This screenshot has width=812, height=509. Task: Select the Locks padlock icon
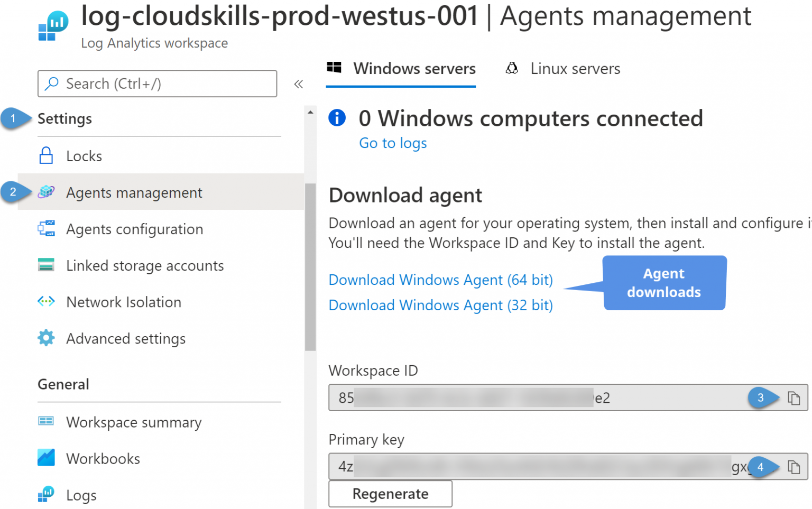46,155
